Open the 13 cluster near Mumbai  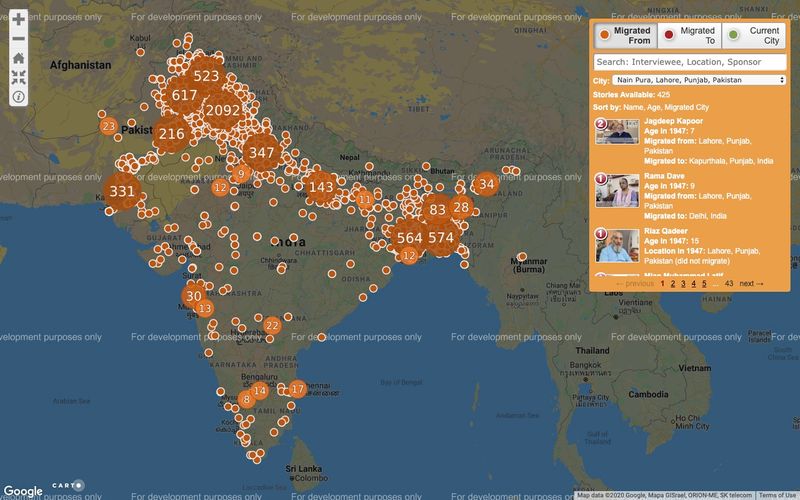click(x=205, y=308)
